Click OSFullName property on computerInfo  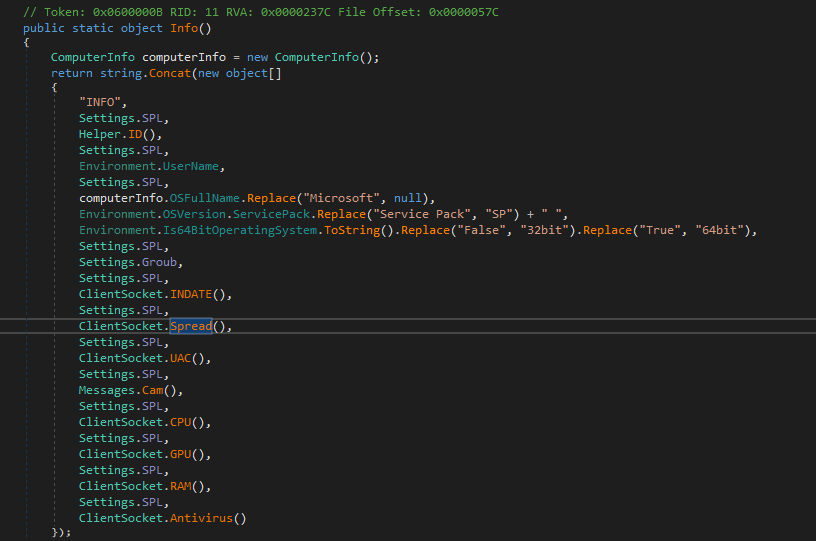pos(205,198)
